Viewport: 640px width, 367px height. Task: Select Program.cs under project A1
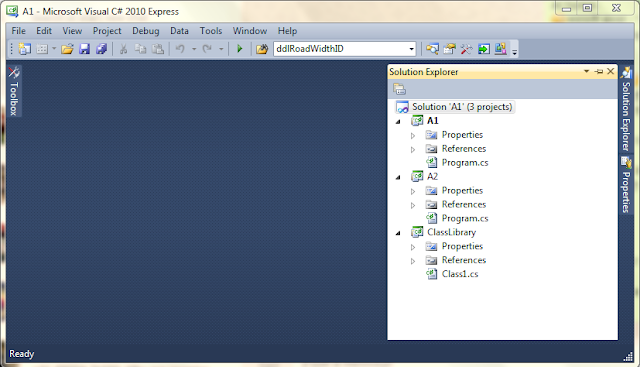coord(465,162)
